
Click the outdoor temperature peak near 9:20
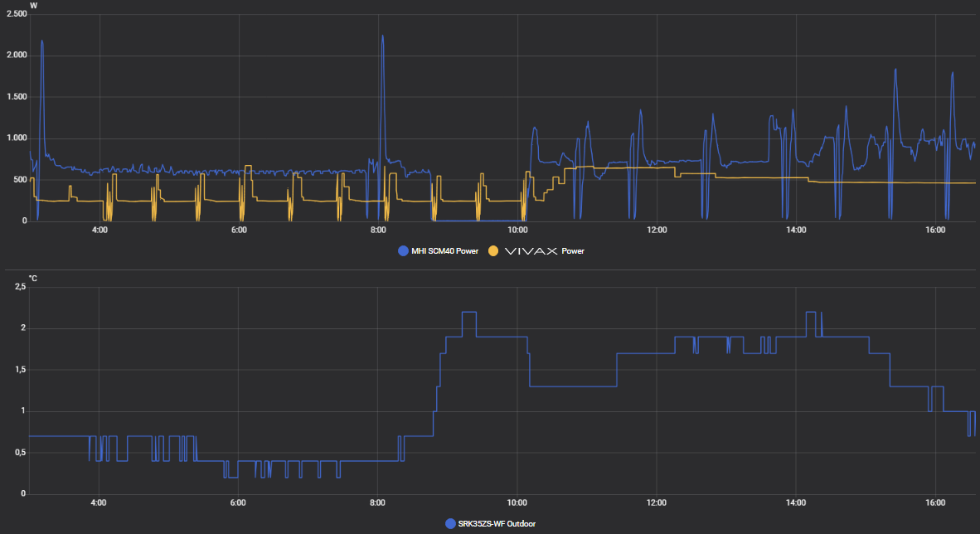469,313
